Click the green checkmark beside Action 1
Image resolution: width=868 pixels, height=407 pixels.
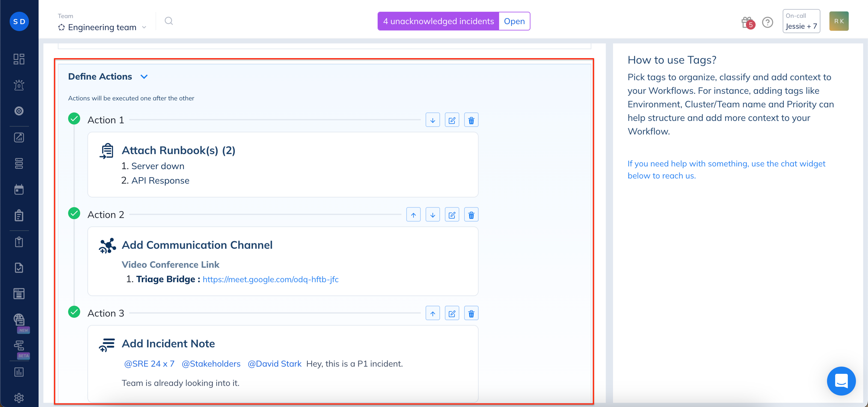(x=74, y=119)
